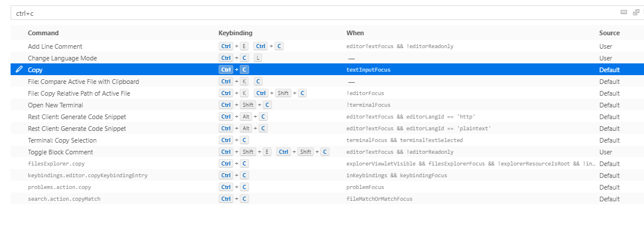Click the textInputFocus when clause
The width and height of the screenshot is (644, 243).
point(368,70)
